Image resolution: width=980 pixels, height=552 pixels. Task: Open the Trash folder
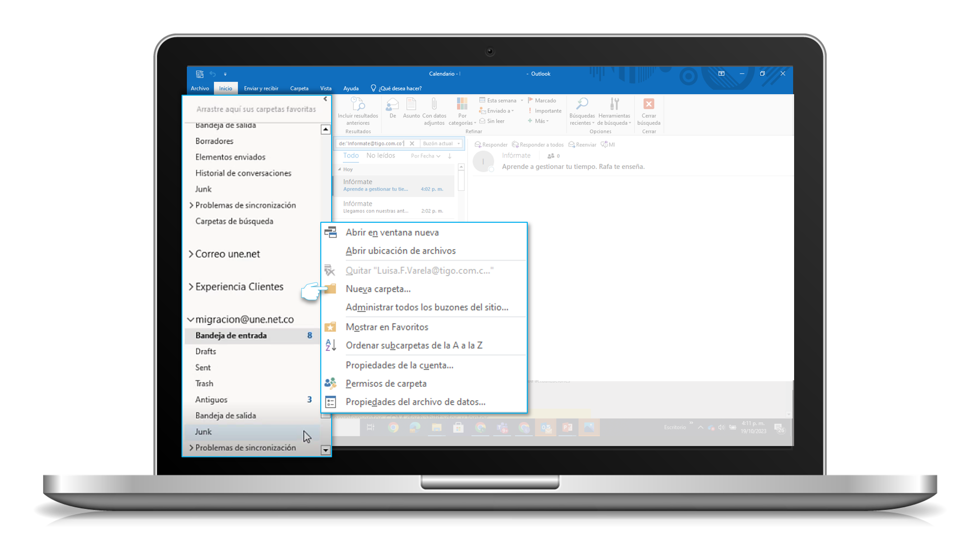point(252,384)
